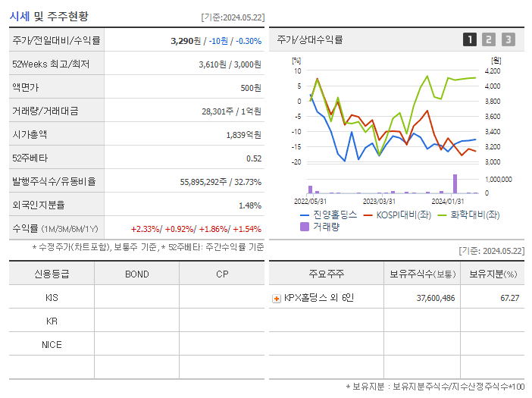Click the 신용등급 column header
532x398 pixels.
[x=52, y=274]
